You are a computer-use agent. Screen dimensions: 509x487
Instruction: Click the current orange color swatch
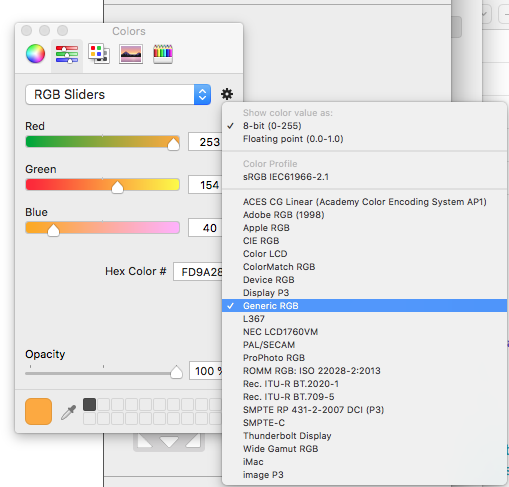click(38, 411)
